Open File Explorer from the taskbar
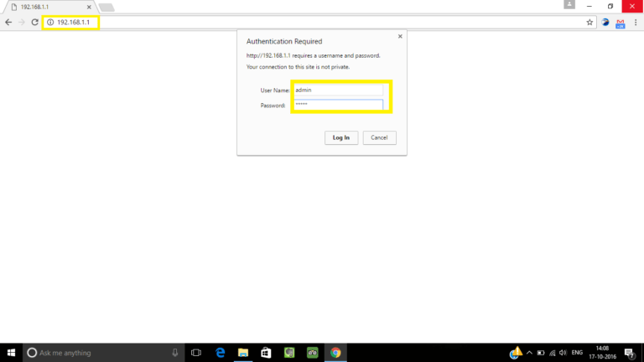The height and width of the screenshot is (362, 644). [243, 353]
